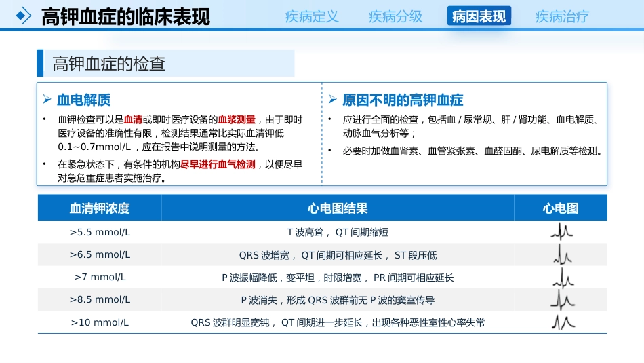Open the 疾病分级 navigation tab
The height and width of the screenshot is (363, 644).
(x=395, y=16)
